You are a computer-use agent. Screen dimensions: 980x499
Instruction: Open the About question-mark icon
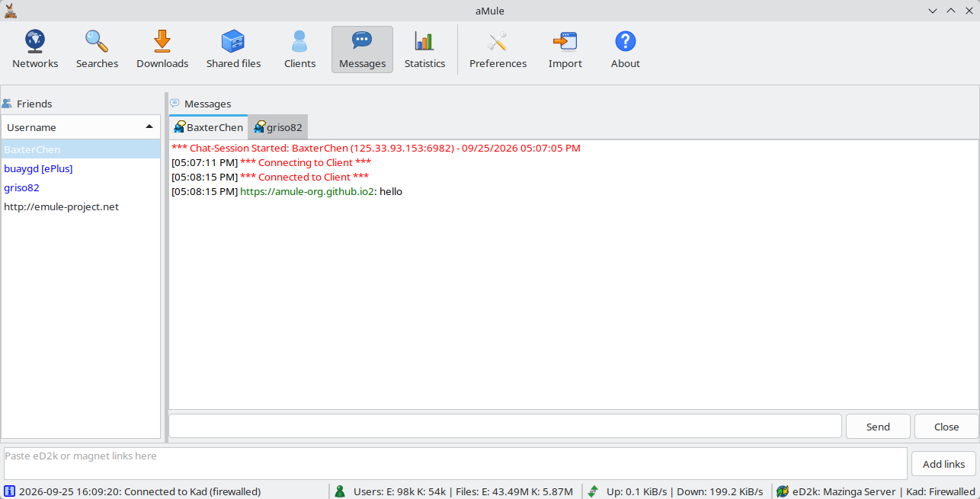pyautogui.click(x=626, y=40)
